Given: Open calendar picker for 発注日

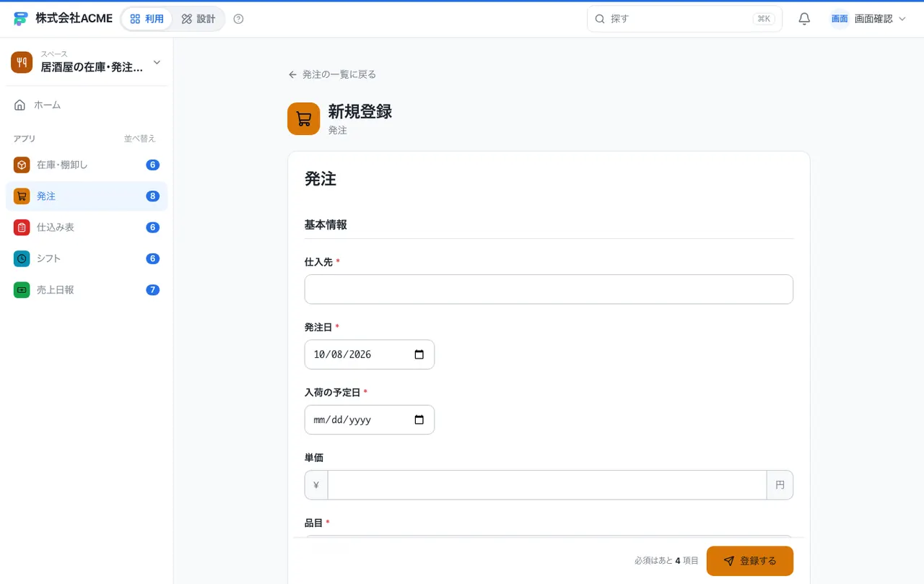Looking at the screenshot, I should 419,354.
